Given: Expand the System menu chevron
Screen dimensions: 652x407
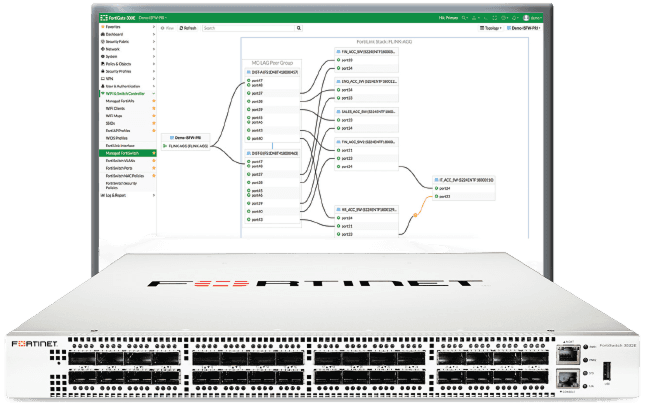Looking at the screenshot, I should tap(153, 57).
